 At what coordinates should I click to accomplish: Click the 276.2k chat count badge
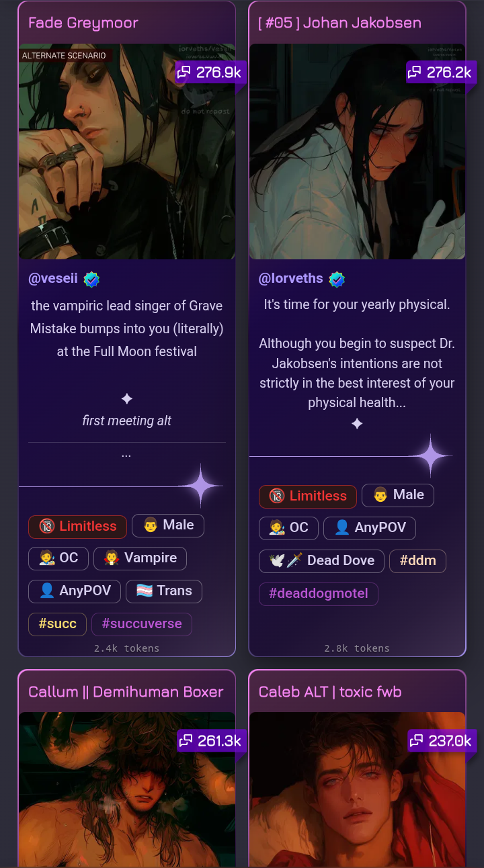coord(441,73)
